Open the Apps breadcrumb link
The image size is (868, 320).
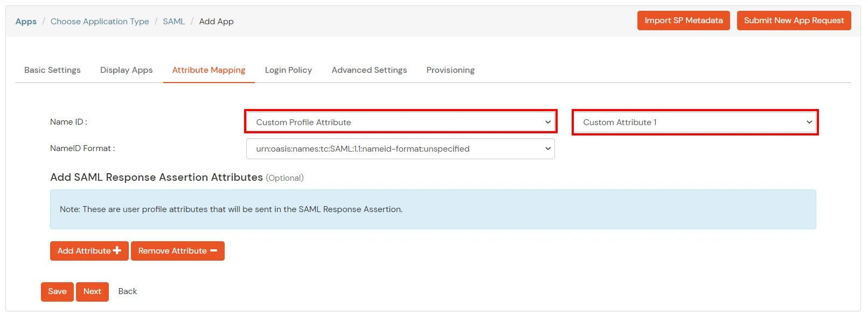point(26,22)
